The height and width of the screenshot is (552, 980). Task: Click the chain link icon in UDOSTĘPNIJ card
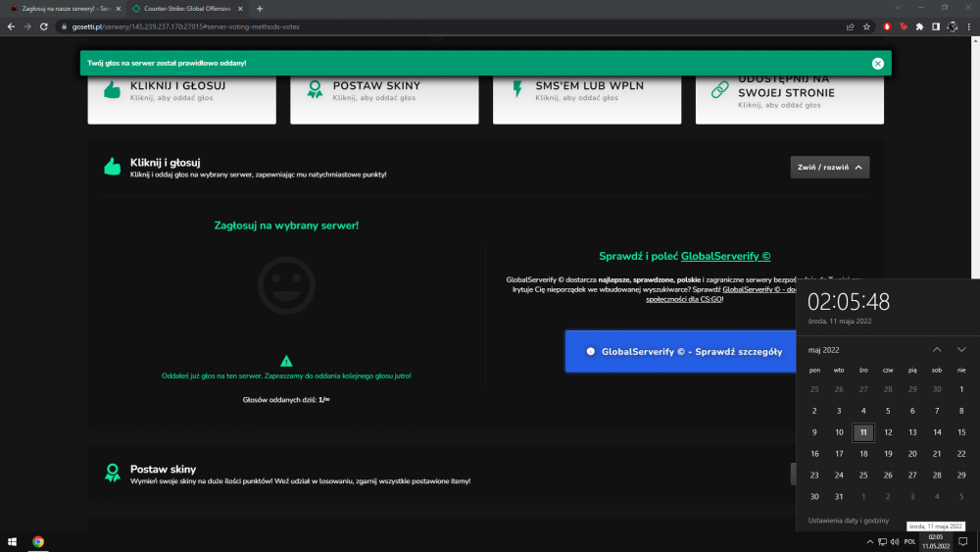click(720, 89)
